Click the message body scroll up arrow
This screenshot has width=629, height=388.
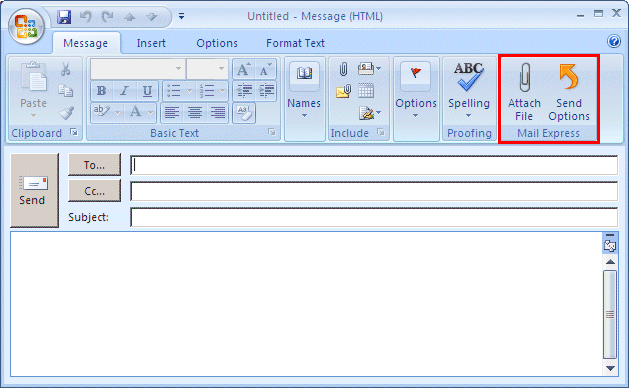click(610, 262)
